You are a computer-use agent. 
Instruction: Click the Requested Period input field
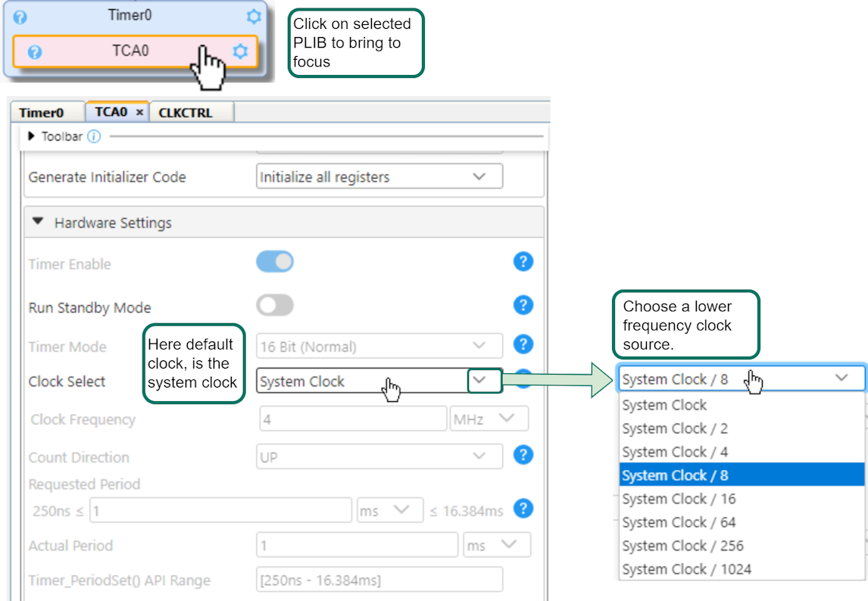point(220,511)
